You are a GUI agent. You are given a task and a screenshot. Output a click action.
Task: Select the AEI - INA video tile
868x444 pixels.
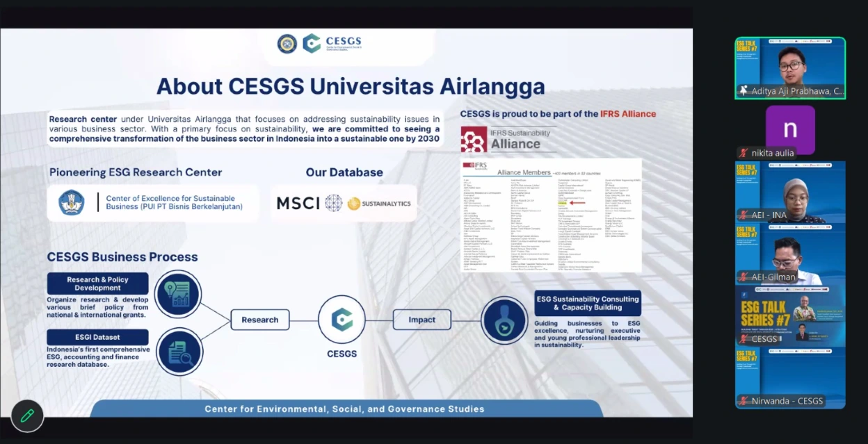coord(790,192)
